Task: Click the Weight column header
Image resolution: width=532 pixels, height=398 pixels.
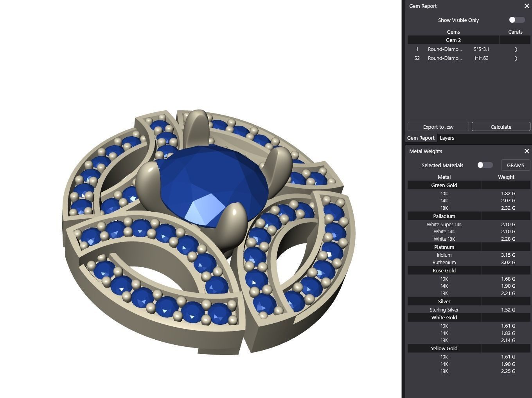Action: click(506, 177)
